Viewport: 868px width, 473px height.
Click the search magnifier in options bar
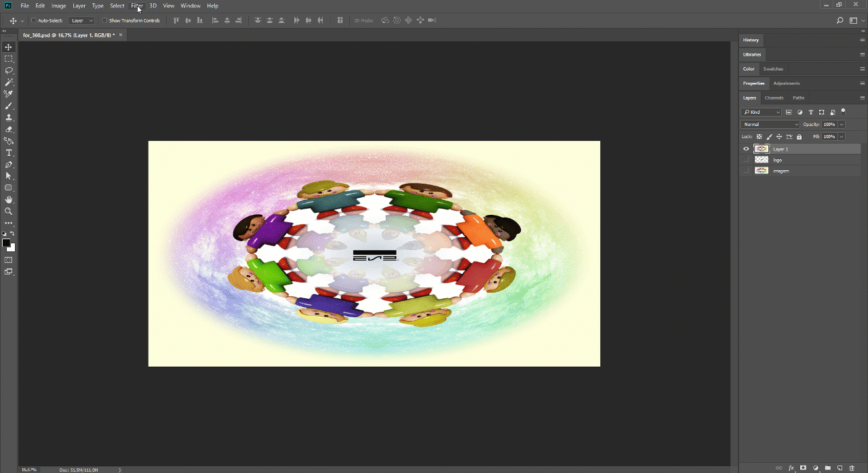click(840, 20)
